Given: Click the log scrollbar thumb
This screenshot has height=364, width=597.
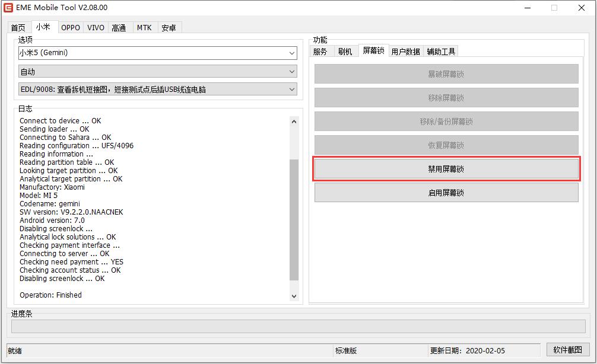Looking at the screenshot, I should click(294, 220).
